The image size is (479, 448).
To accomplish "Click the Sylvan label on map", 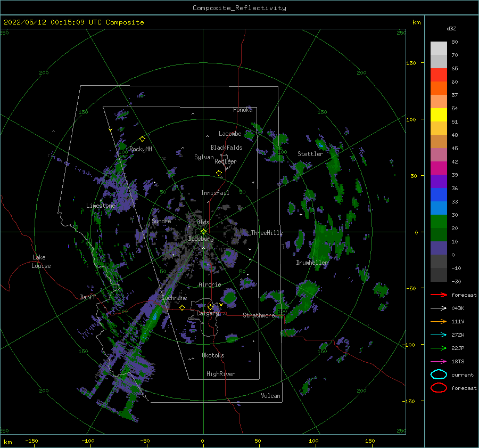I will pyautogui.click(x=204, y=157).
